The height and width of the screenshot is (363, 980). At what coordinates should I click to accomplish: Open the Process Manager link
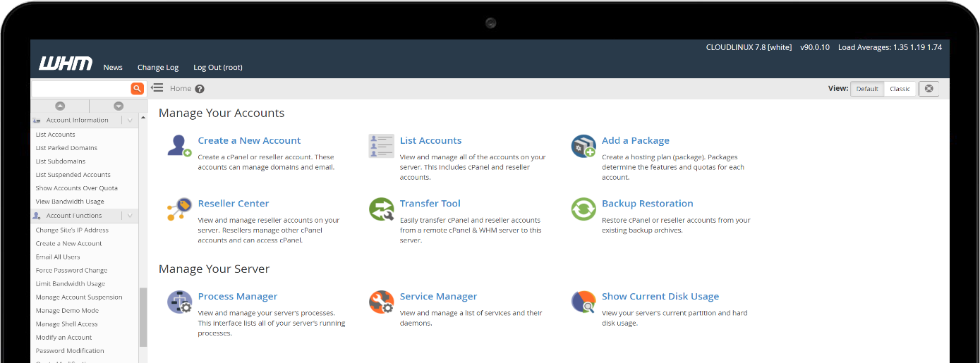pos(237,297)
